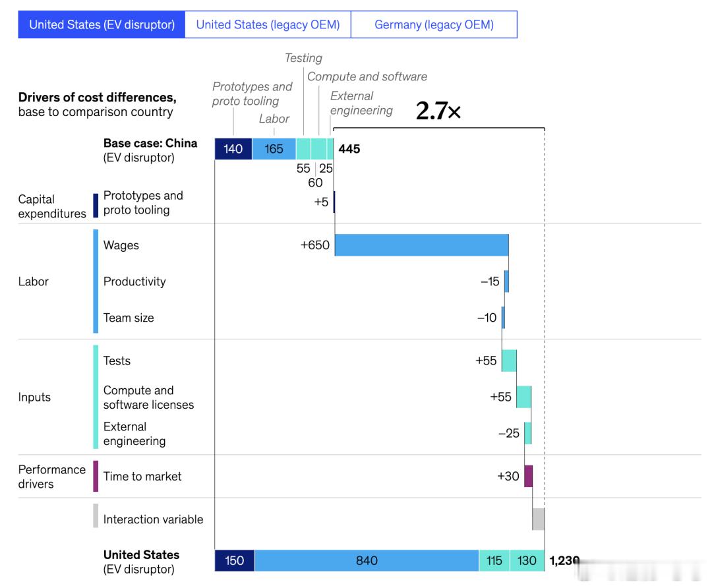Viewport: 712px width, 588px height.
Task: Click the gray Interaction variable bar
Action: coord(539,519)
